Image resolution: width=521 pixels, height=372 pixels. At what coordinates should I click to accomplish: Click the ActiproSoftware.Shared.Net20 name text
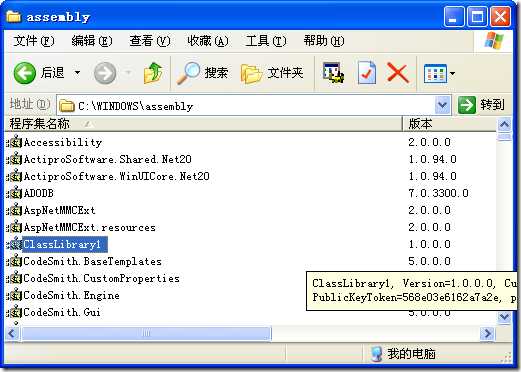pyautogui.click(x=107, y=159)
